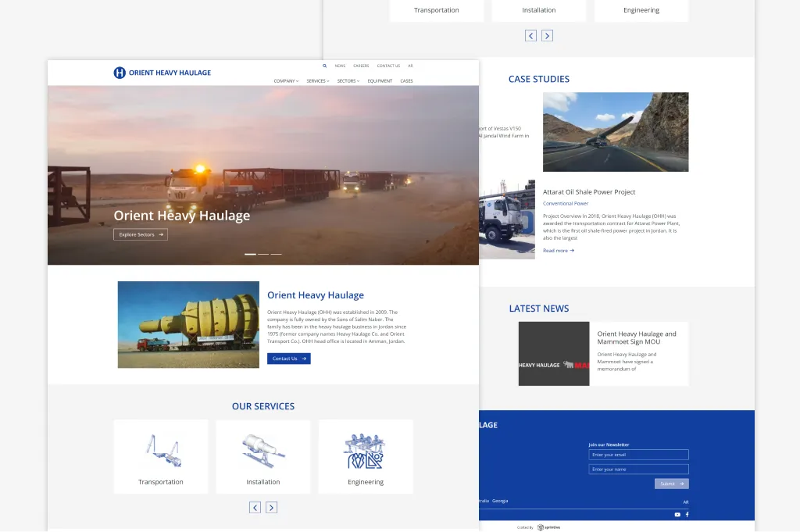800x532 pixels.
Task: Focus the Enter your name field
Action: 639,470
